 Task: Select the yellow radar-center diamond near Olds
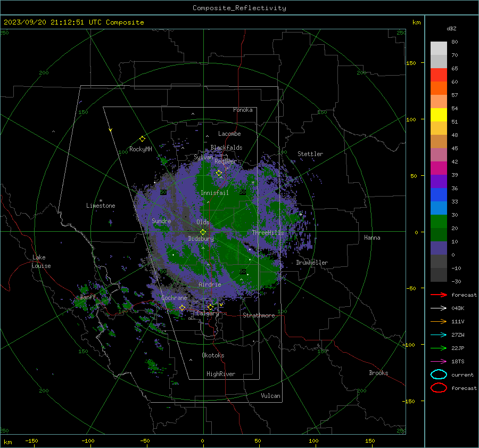(x=203, y=232)
